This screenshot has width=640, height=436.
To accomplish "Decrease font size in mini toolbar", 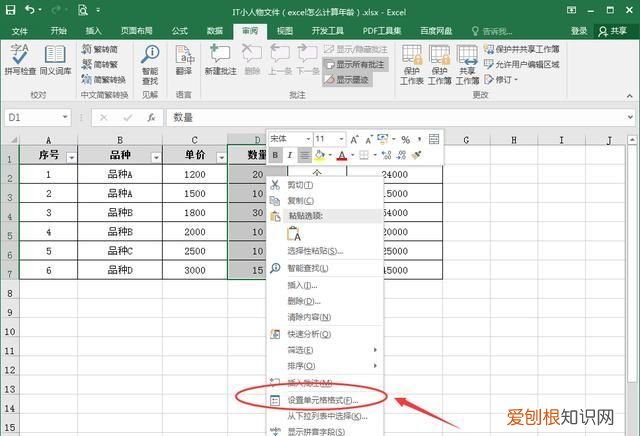I will [x=369, y=140].
